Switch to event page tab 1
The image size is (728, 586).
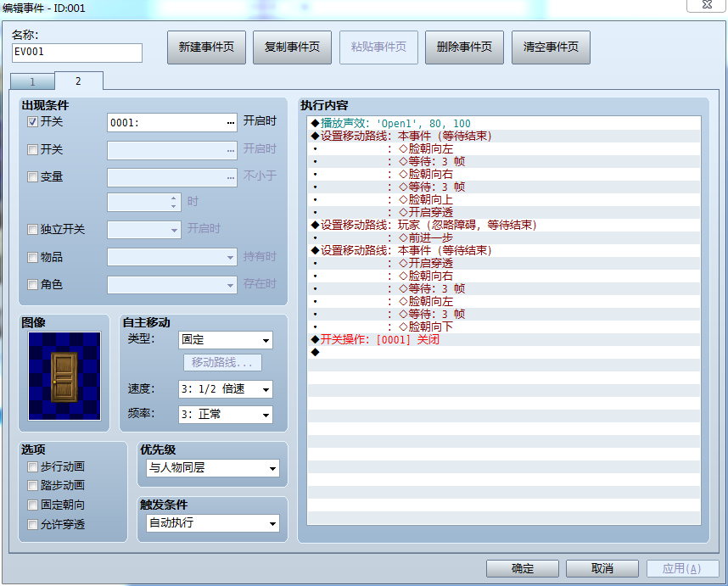(x=32, y=82)
